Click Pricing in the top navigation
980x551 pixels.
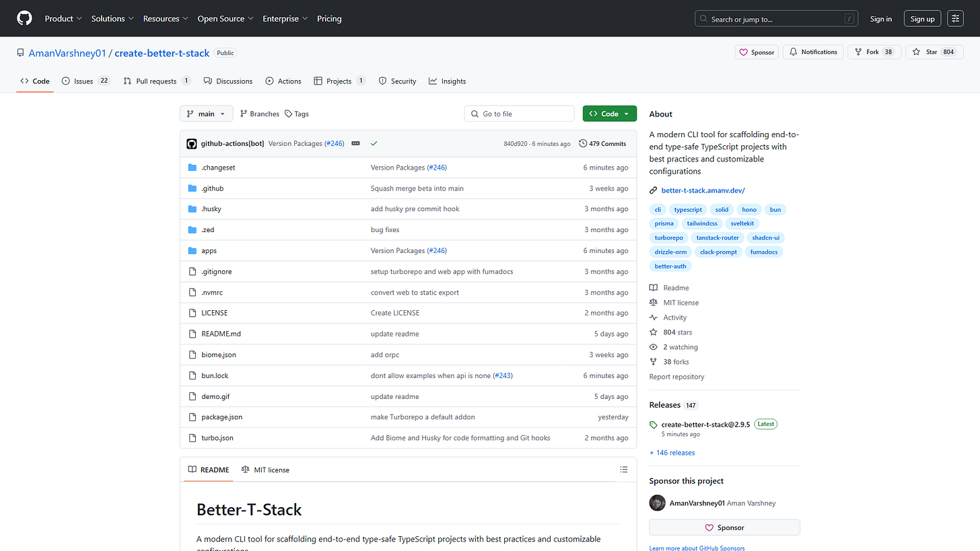click(329, 19)
